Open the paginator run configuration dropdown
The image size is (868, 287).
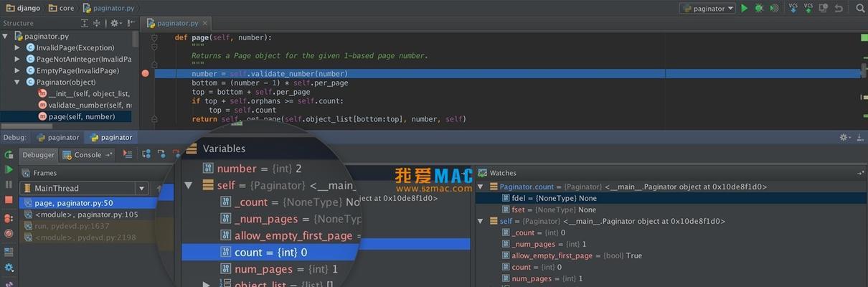click(x=707, y=9)
